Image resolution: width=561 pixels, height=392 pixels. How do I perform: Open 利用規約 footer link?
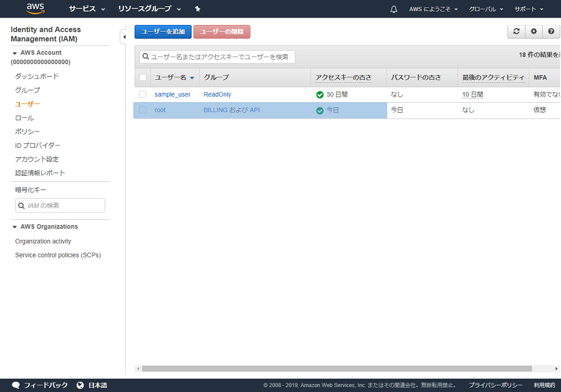coord(544,385)
